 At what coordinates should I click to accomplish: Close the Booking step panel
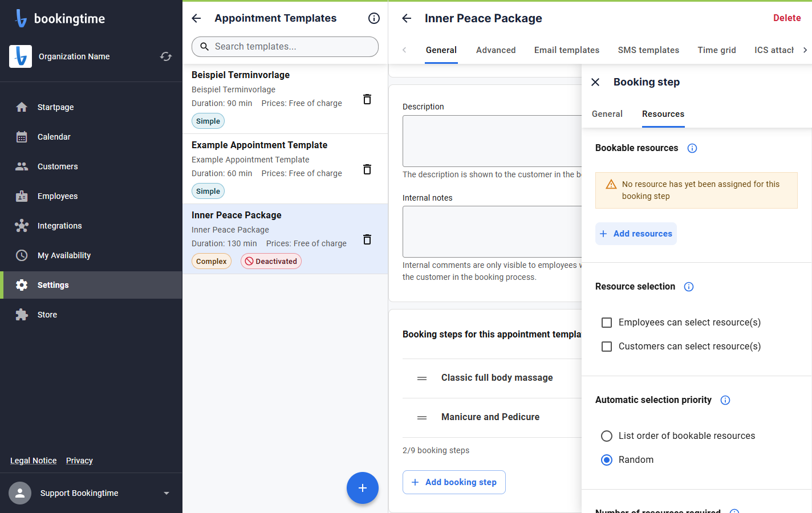point(595,82)
